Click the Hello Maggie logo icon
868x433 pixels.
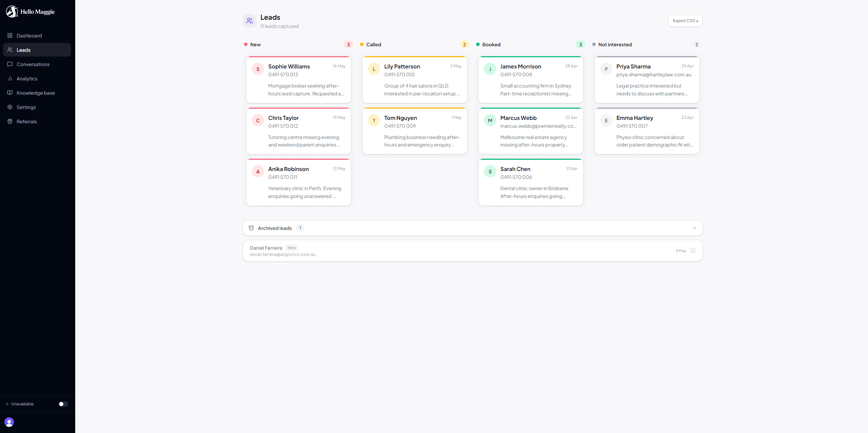(12, 12)
